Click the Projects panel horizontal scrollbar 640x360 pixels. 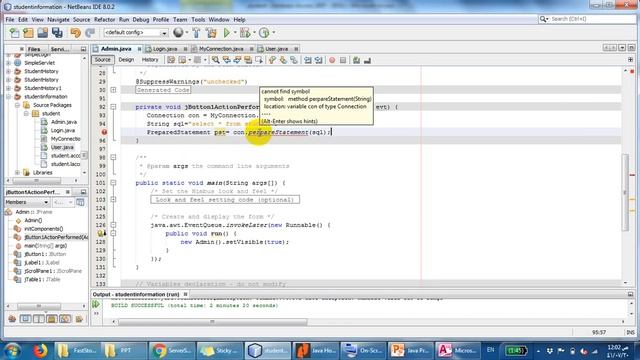point(36,180)
